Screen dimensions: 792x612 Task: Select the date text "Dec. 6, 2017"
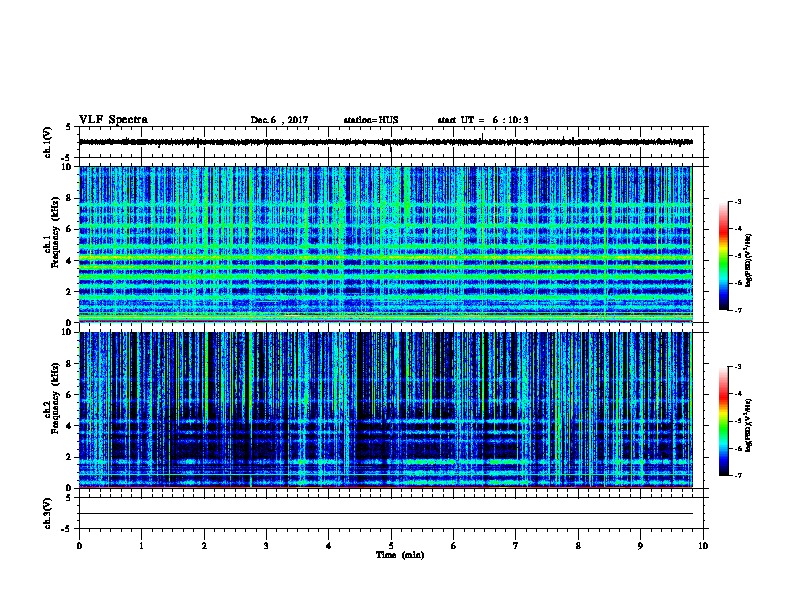[279, 120]
